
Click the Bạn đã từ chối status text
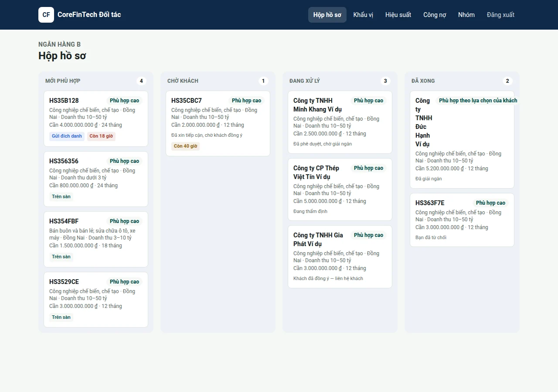click(431, 238)
